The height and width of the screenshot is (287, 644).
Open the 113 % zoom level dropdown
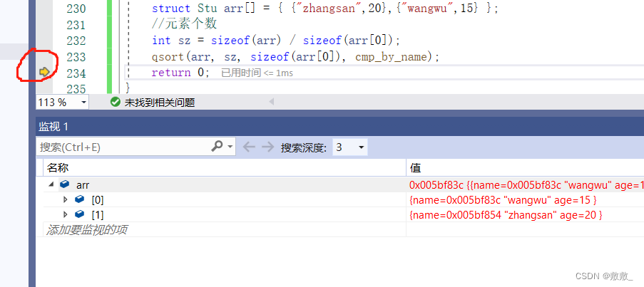[83, 102]
